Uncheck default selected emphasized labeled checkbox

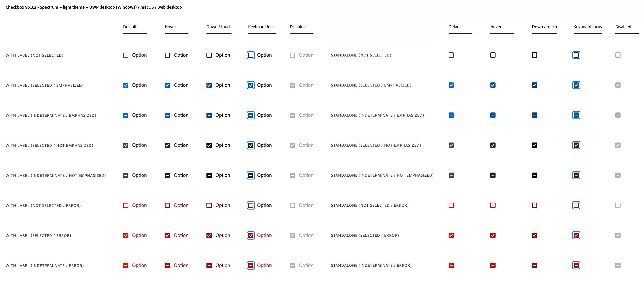tap(126, 85)
